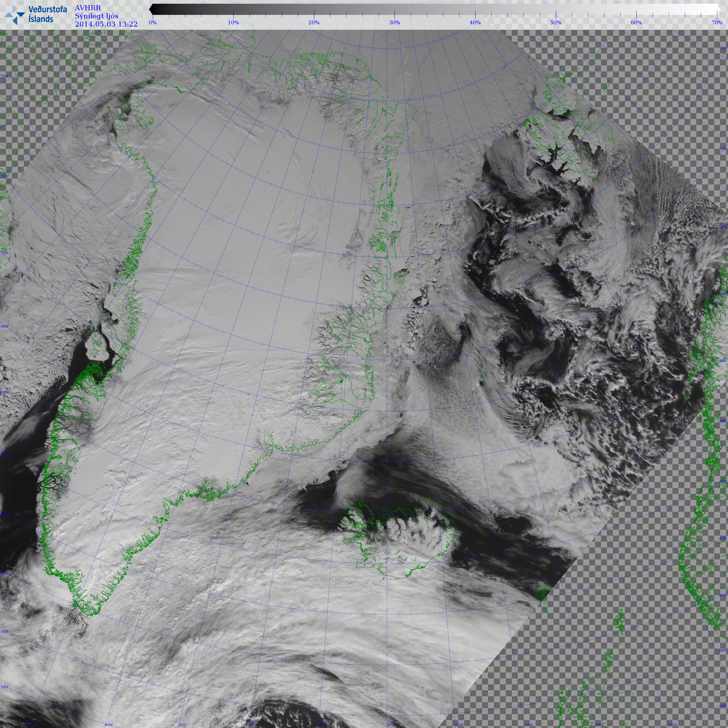Click the 68N latitude label on left edge

click(4, 326)
